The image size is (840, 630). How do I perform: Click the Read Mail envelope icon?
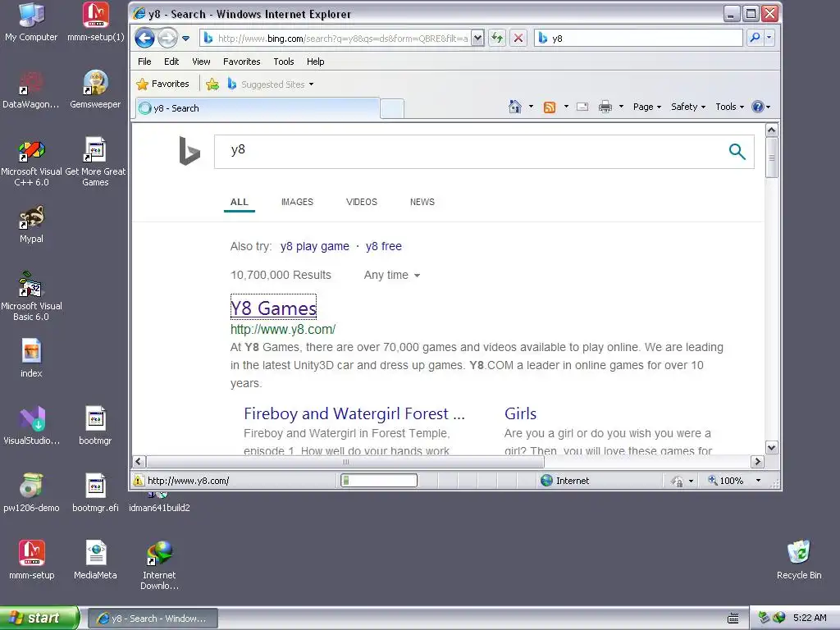click(x=582, y=107)
